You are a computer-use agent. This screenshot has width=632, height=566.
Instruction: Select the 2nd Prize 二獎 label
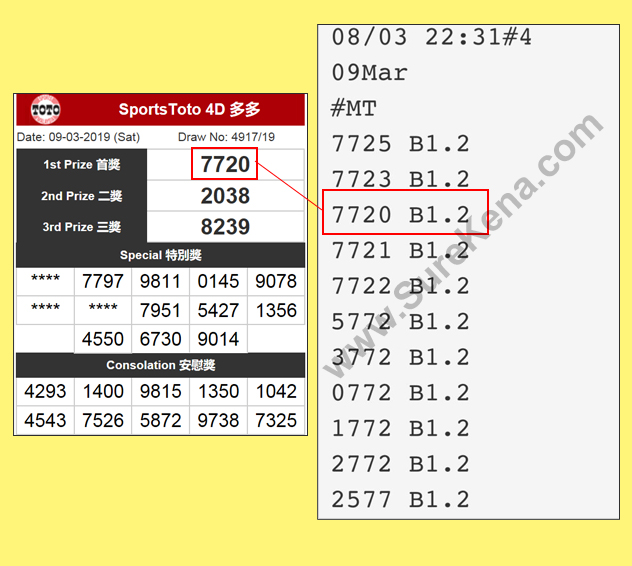[82, 196]
